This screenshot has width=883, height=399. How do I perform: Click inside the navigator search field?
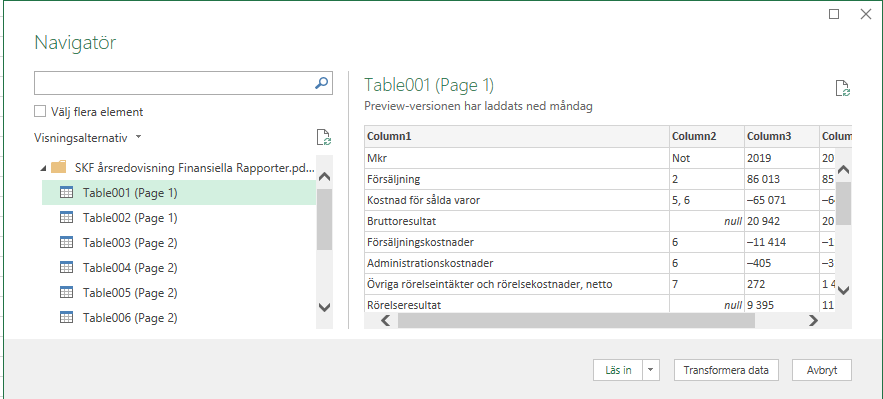[173, 83]
